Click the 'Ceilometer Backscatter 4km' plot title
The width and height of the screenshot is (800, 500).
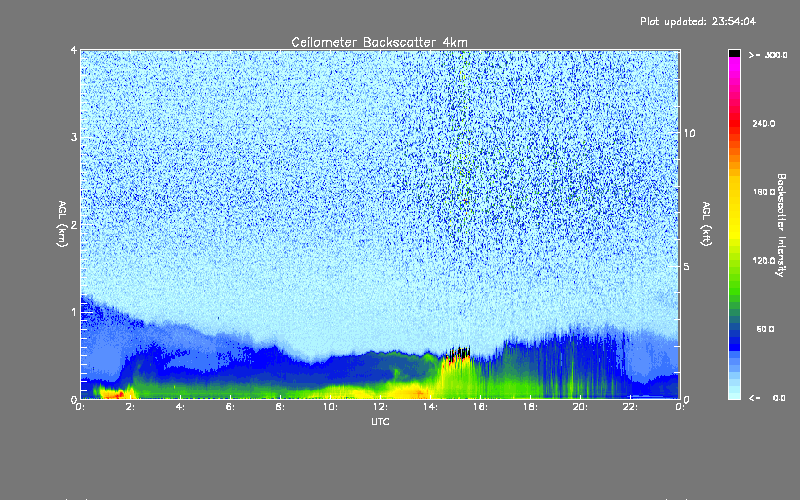(379, 42)
